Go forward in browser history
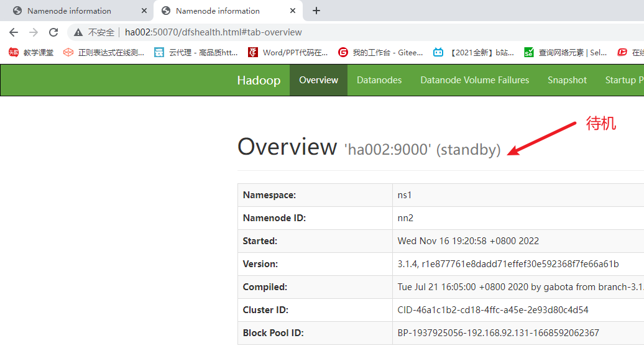The image size is (644, 356). (x=34, y=32)
